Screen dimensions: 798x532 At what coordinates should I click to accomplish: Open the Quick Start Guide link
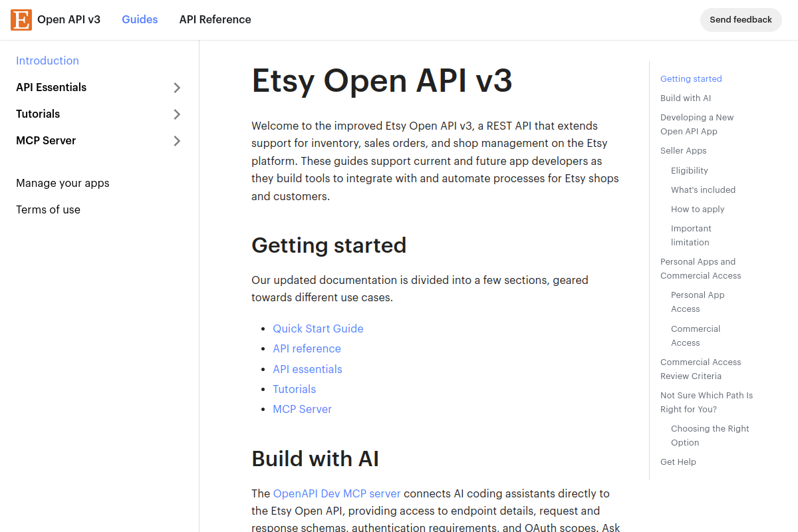click(x=318, y=329)
